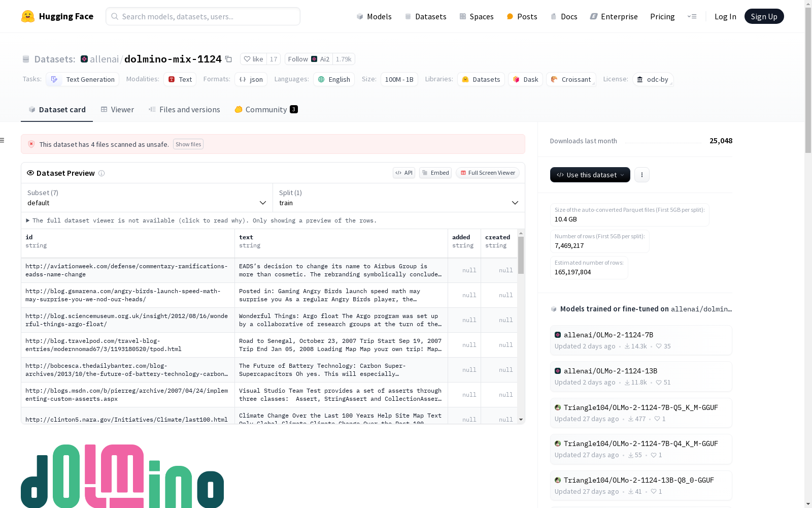
Task: Open the three-dot options menu beside Use this dataset
Action: point(642,175)
